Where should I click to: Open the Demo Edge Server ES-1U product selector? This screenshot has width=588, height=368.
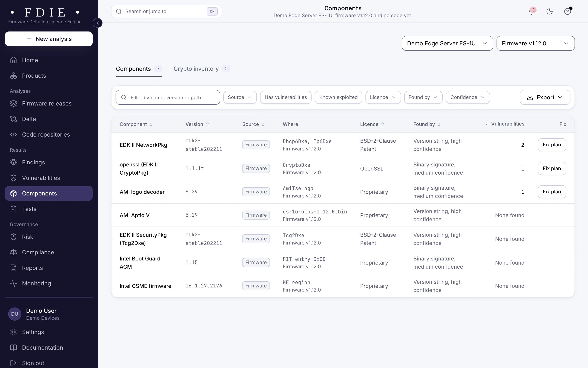(447, 43)
